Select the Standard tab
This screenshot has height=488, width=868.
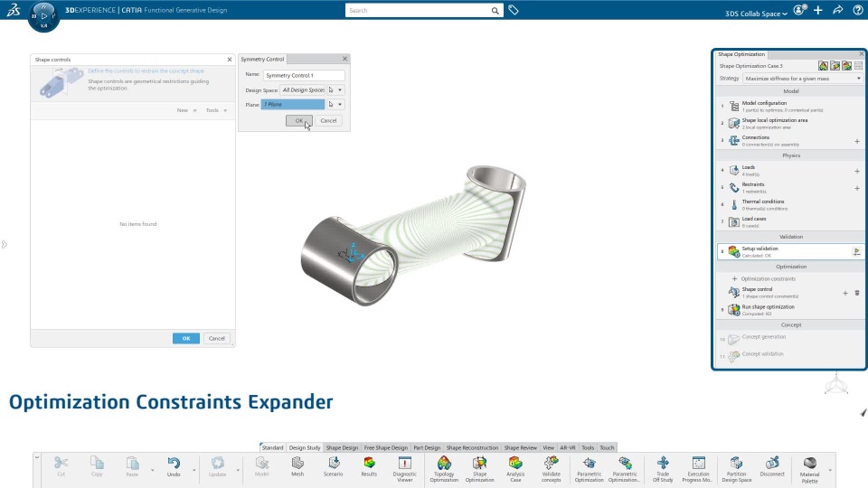pyautogui.click(x=272, y=447)
